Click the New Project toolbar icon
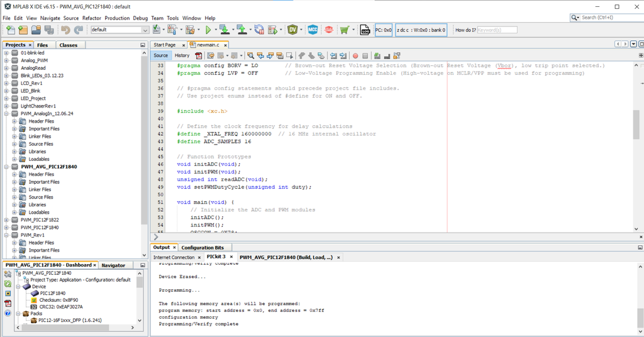 [x=23, y=30]
